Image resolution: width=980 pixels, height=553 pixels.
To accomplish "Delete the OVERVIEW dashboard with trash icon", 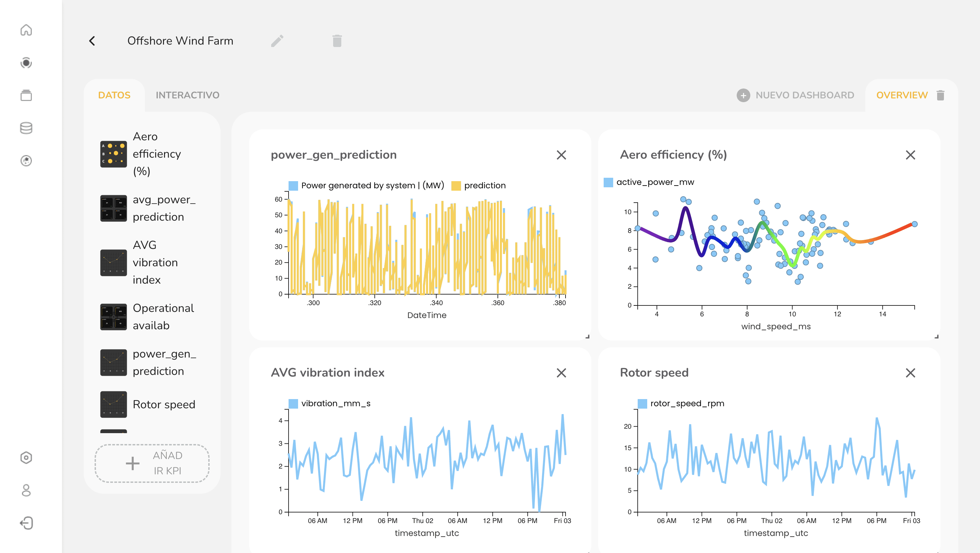I will 941,95.
